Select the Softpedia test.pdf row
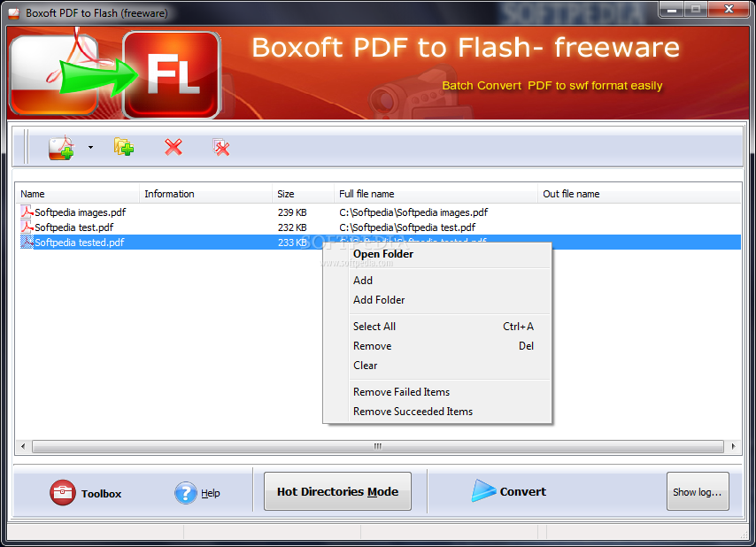Screen dimensions: 756x547 tap(379, 227)
